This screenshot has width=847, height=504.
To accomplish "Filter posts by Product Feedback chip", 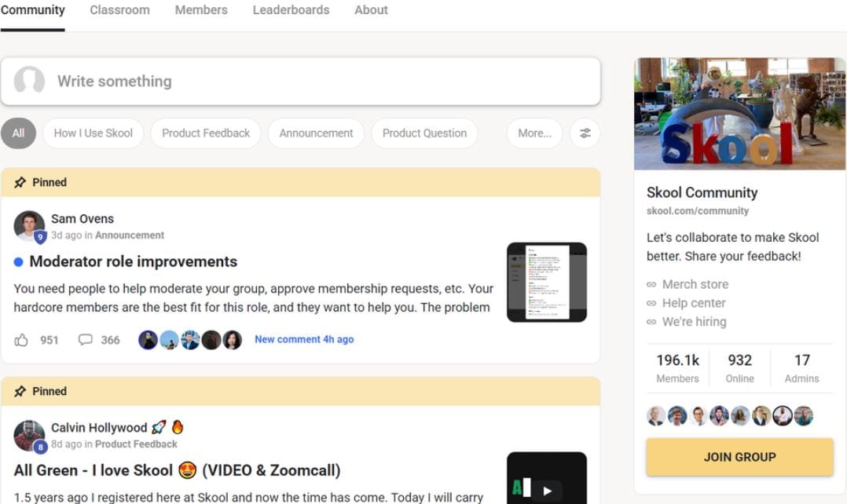I will [206, 133].
